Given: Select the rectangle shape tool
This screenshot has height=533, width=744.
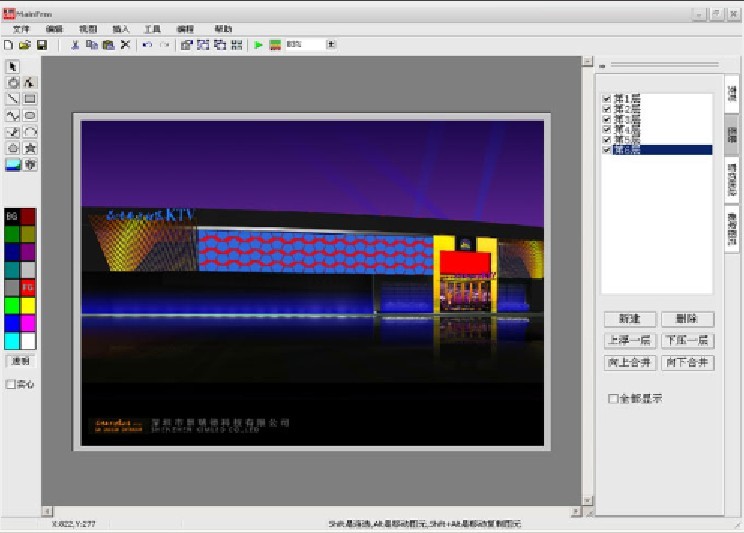Looking at the screenshot, I should point(30,99).
